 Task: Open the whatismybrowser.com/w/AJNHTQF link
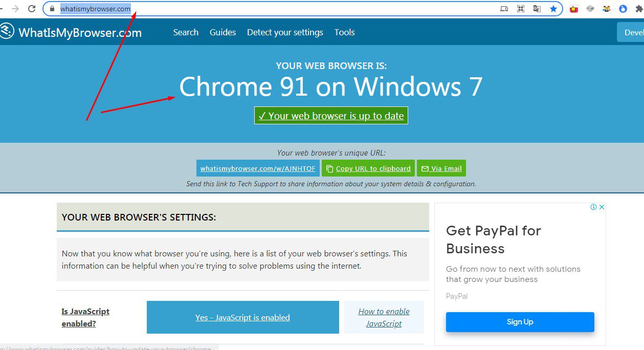click(x=258, y=168)
